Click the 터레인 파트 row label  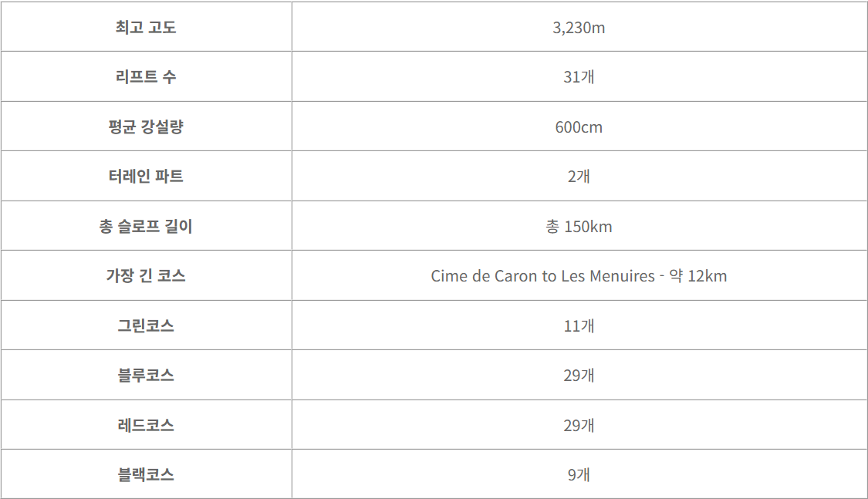coord(146,176)
